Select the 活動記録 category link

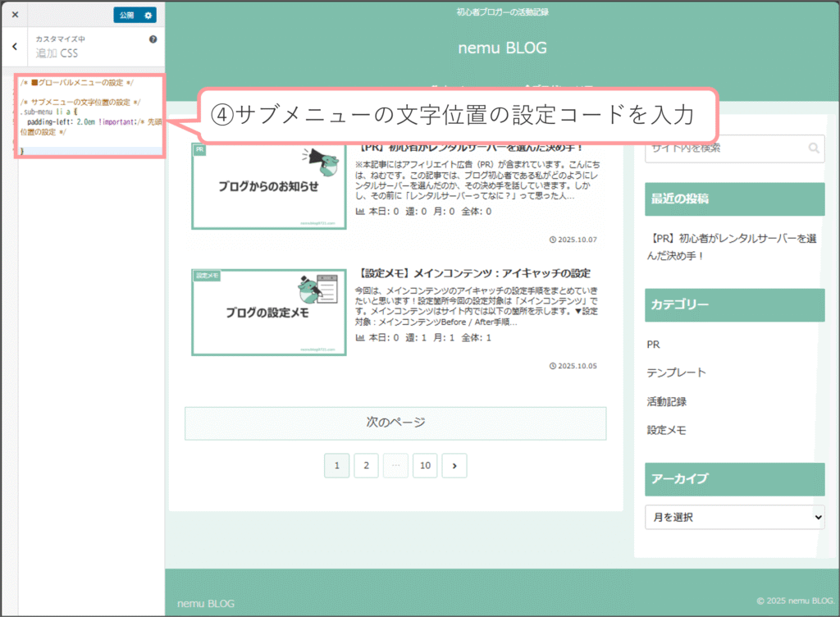click(666, 401)
